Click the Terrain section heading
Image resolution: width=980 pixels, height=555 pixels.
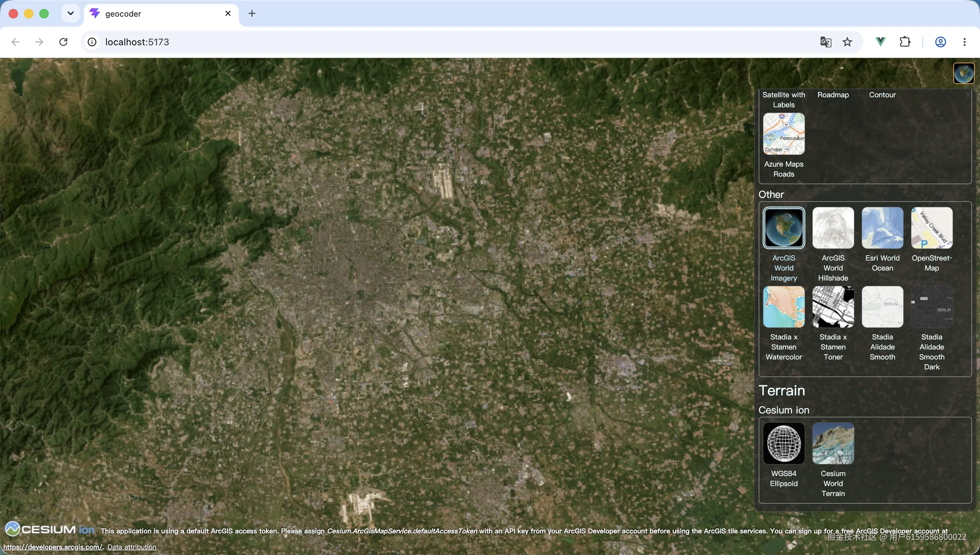(782, 390)
